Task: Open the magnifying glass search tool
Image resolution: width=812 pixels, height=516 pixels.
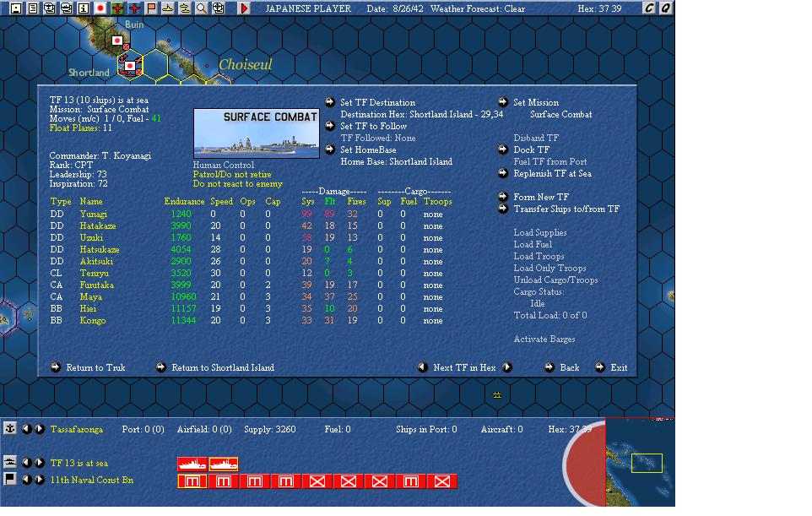Action: pos(202,8)
